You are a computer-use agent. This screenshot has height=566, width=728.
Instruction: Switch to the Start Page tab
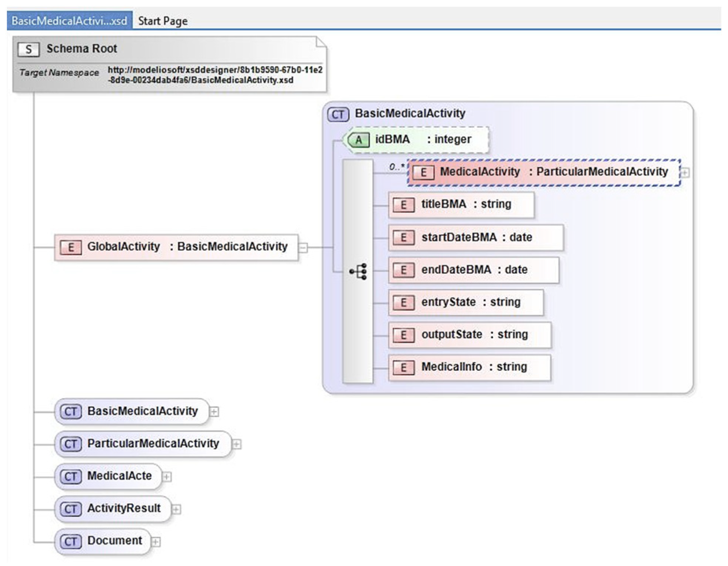(163, 21)
